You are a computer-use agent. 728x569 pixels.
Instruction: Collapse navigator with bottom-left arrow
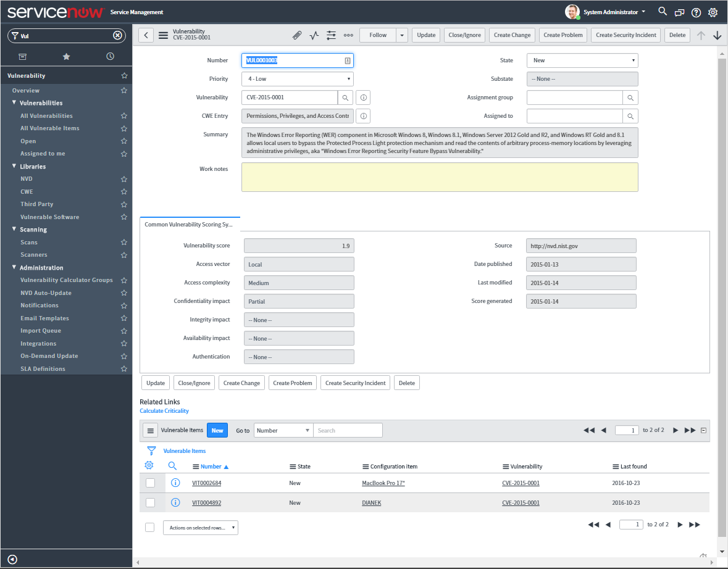click(x=12, y=559)
